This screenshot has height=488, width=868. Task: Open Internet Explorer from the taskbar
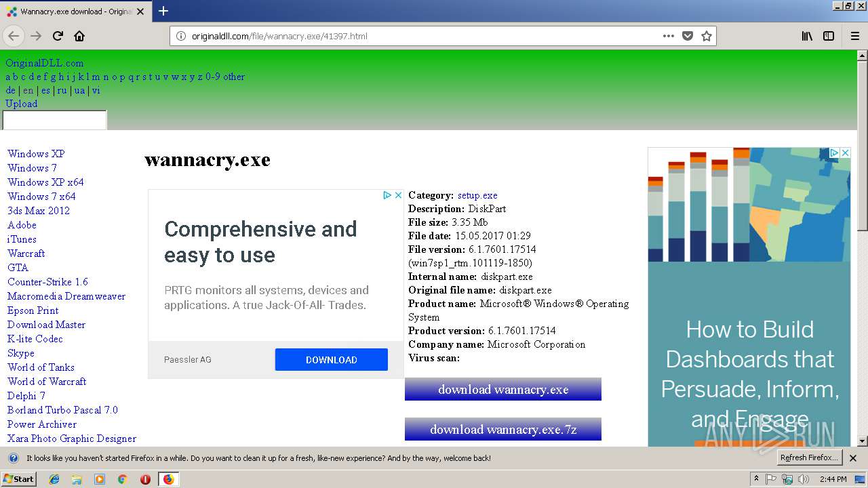(54, 479)
